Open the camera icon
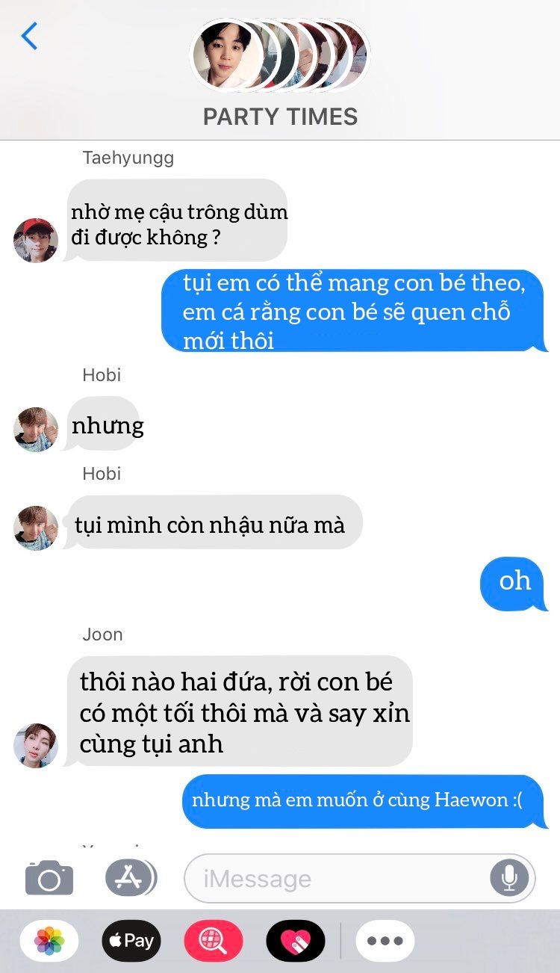The height and width of the screenshot is (973, 560). (x=49, y=877)
